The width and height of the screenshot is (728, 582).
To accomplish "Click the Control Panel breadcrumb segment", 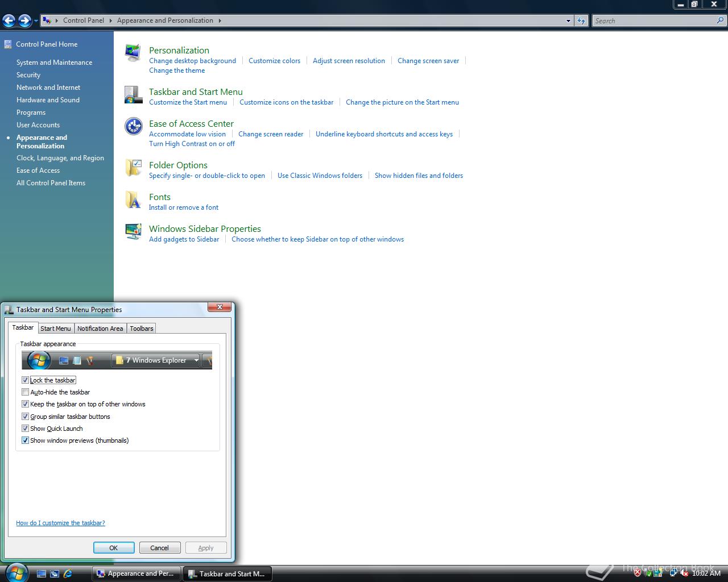I will point(84,20).
